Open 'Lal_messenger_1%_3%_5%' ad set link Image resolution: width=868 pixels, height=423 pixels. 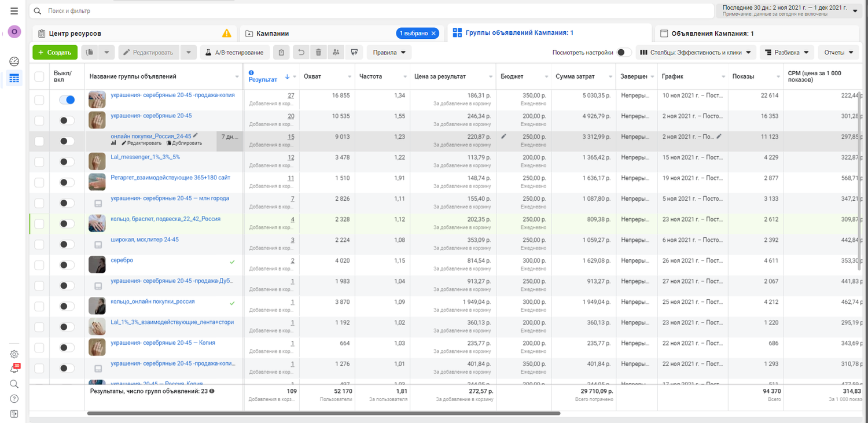(145, 157)
